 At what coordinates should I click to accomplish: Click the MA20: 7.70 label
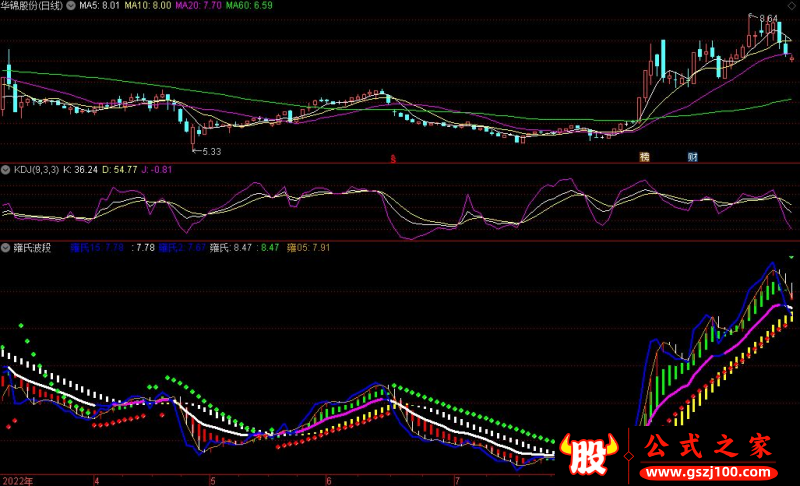[x=198, y=6]
